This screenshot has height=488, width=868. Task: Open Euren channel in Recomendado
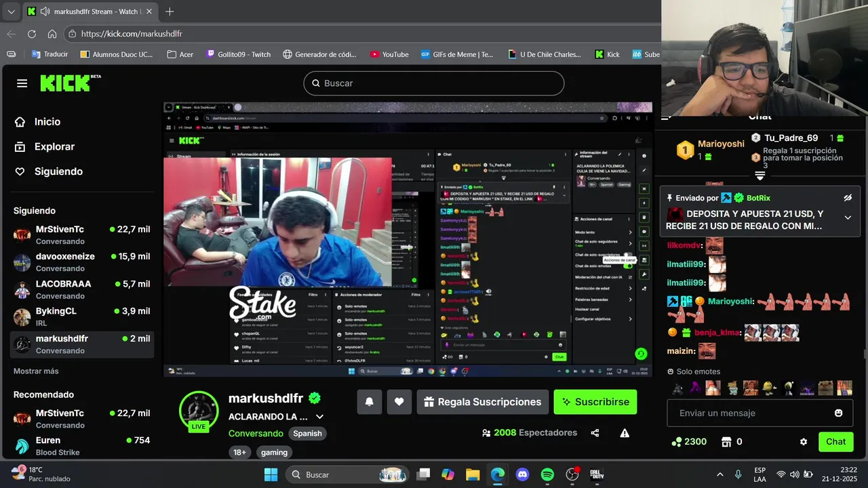pos(83,445)
